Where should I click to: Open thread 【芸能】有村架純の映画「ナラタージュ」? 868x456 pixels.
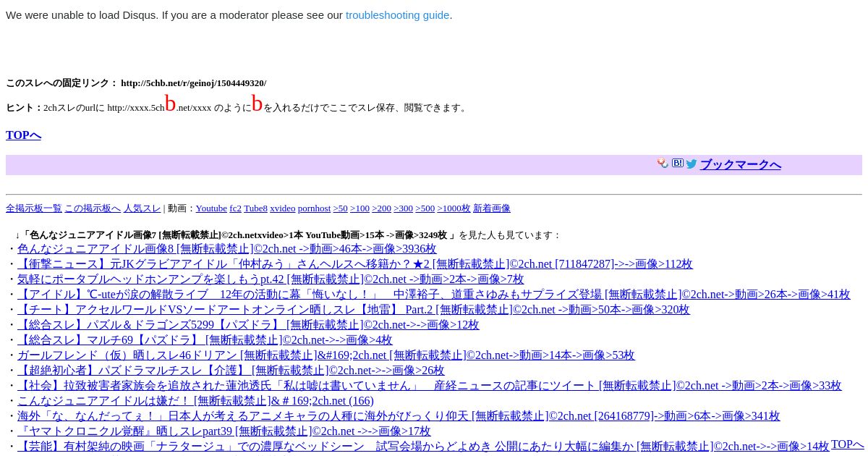[423, 447]
